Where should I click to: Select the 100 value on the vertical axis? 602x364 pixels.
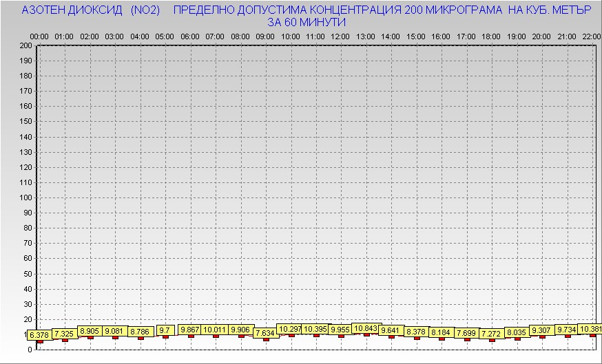pyautogui.click(x=25, y=197)
